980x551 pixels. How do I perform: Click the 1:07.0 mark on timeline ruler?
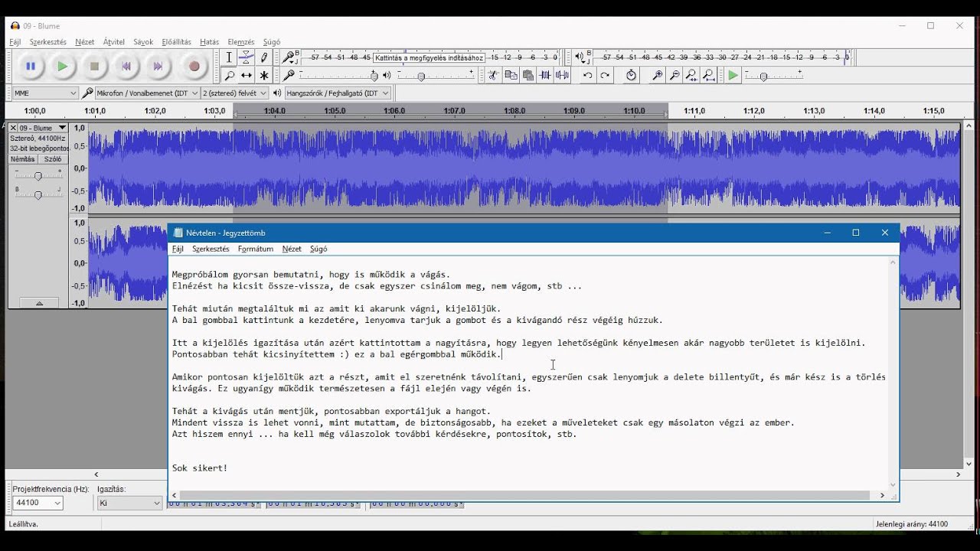(454, 111)
